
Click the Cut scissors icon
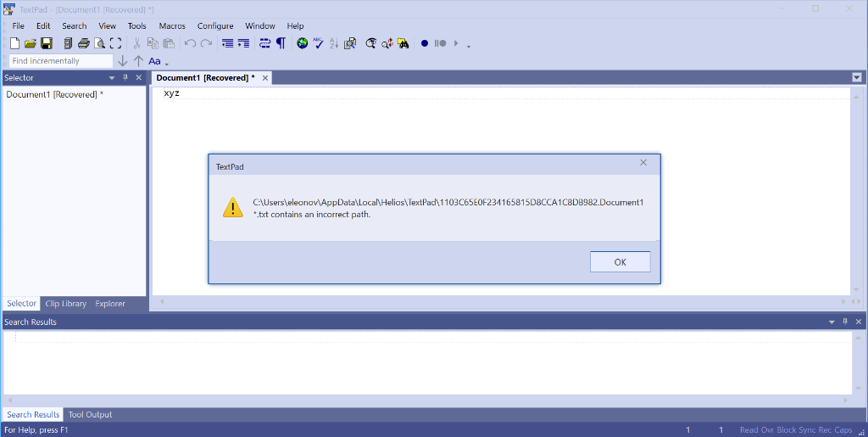tap(136, 43)
